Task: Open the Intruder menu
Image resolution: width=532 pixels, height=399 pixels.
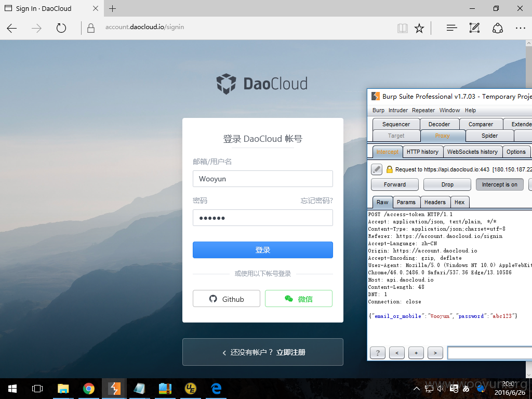Action: 398,110
